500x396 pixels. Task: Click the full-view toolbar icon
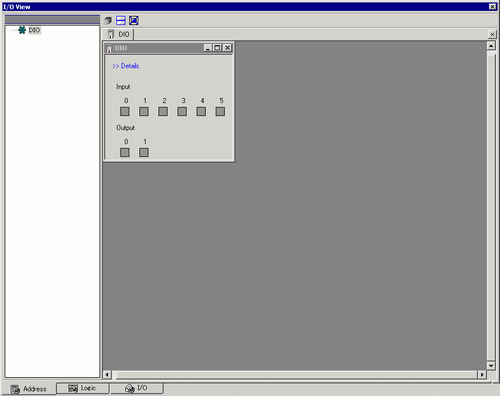pos(134,21)
